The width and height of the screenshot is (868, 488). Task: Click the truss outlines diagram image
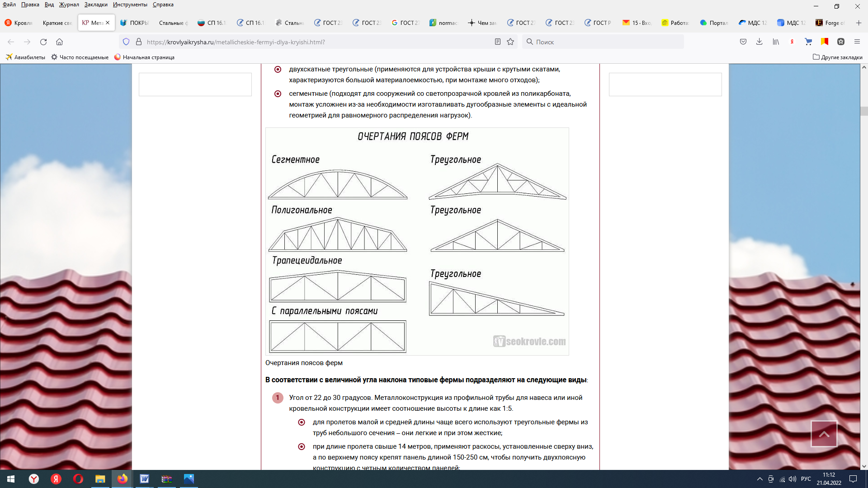[417, 241]
